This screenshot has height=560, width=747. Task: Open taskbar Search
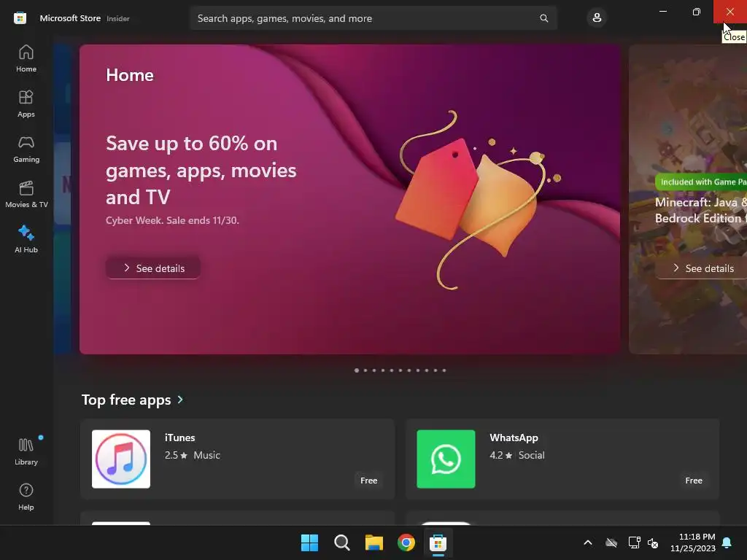pos(341,542)
